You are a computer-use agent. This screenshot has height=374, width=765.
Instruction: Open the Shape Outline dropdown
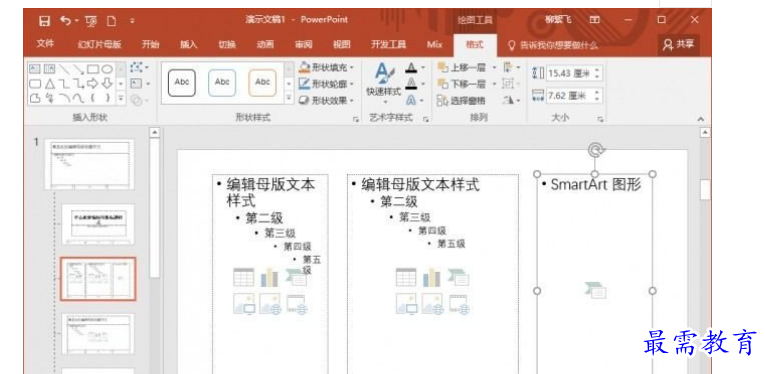point(326,84)
